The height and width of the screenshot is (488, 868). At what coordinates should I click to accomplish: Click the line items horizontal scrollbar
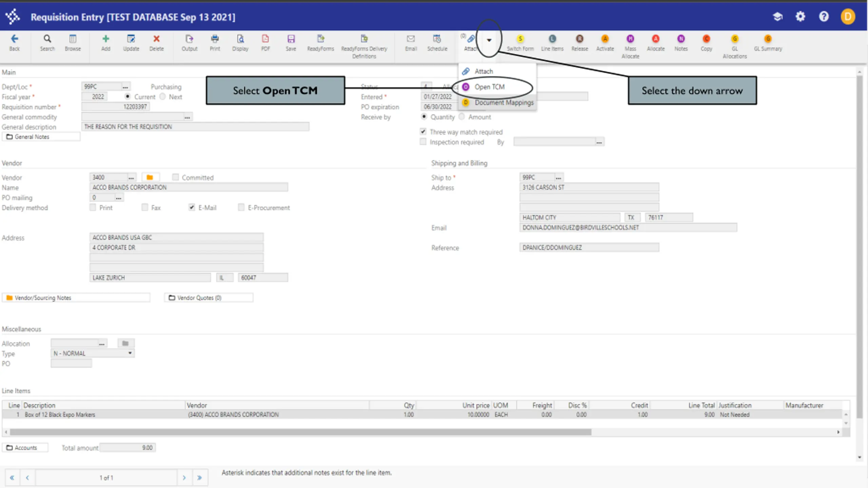[300, 432]
